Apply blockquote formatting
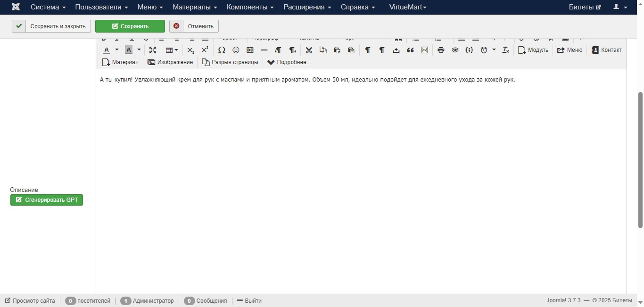The height and width of the screenshot is (307, 644). (410, 50)
